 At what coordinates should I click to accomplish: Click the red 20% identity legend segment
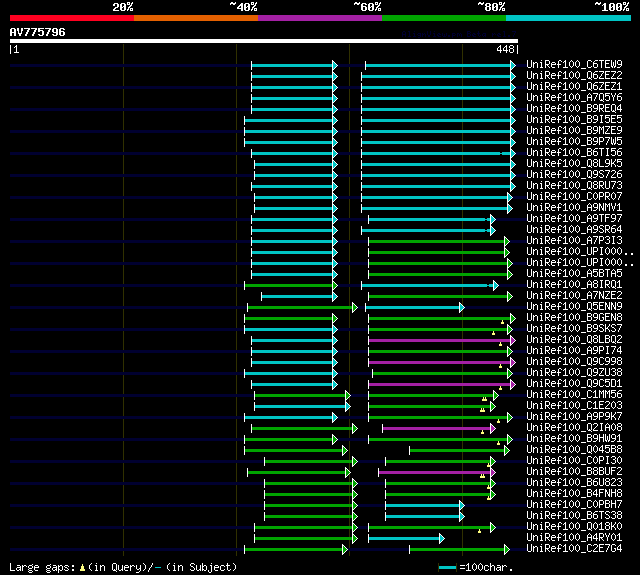pos(72,18)
